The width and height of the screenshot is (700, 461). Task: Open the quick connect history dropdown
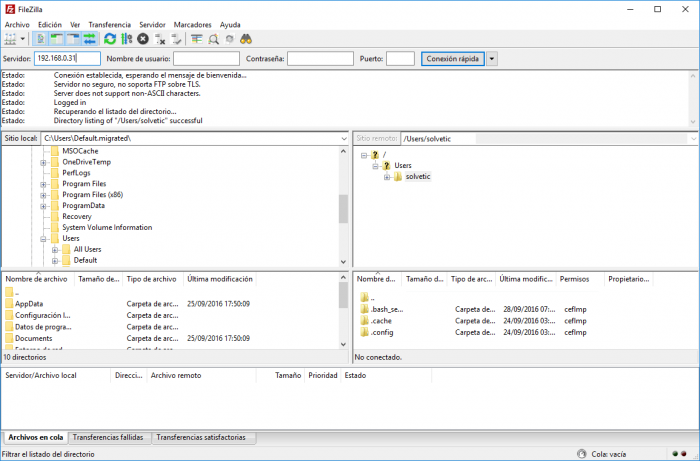click(492, 58)
